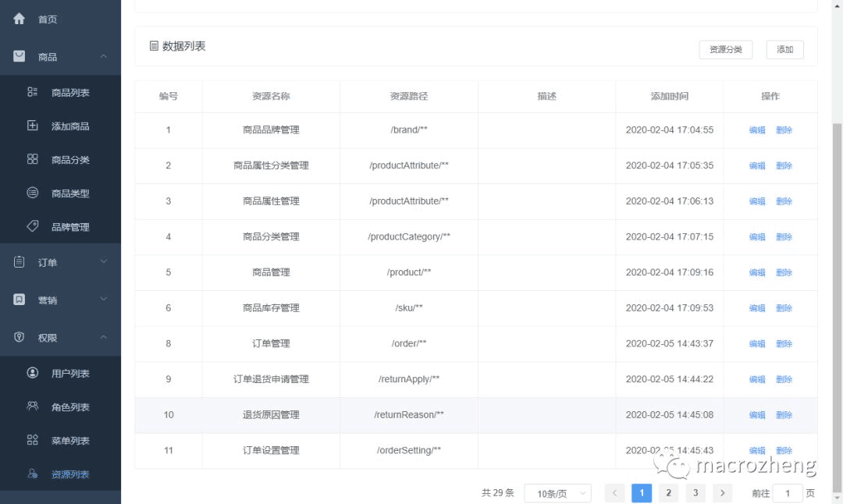Click the vertical scrollbar thumb

tap(837, 307)
